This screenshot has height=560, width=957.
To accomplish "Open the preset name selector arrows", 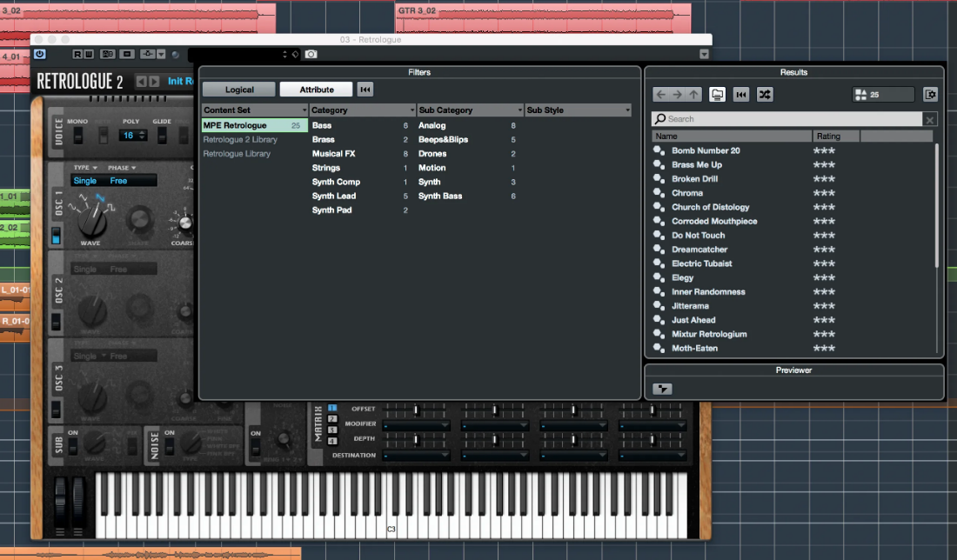I will pos(284,54).
